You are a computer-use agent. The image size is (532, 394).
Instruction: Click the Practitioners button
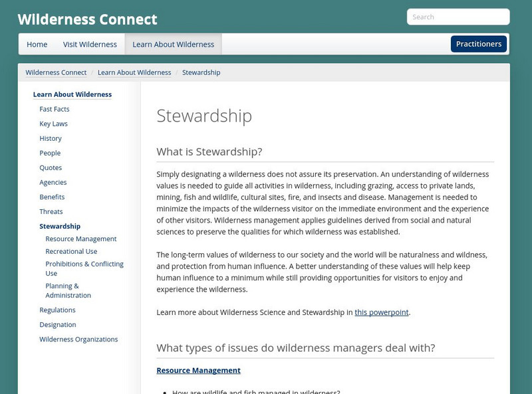(x=479, y=44)
